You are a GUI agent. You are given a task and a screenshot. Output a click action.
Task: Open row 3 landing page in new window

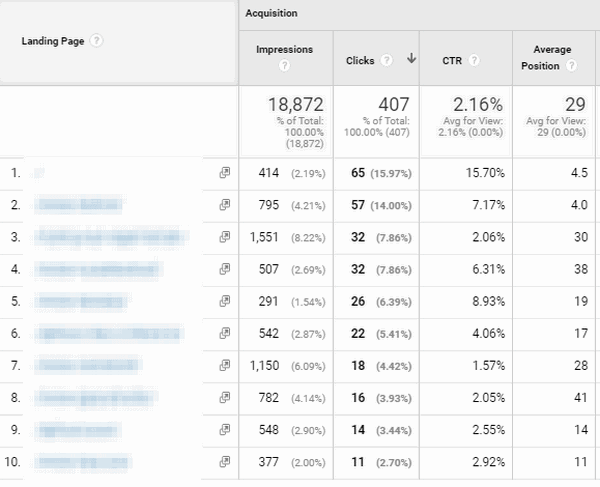coord(225,237)
